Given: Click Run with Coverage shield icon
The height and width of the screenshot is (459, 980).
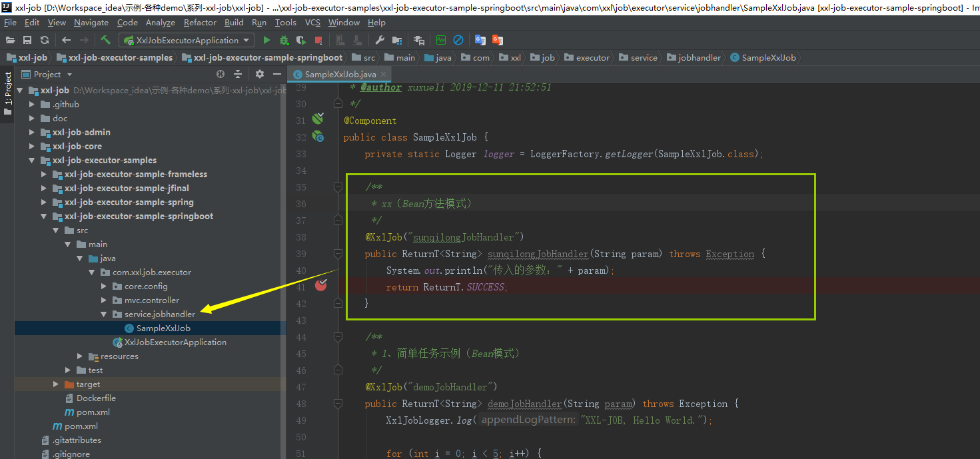Looking at the screenshot, I should click(301, 40).
